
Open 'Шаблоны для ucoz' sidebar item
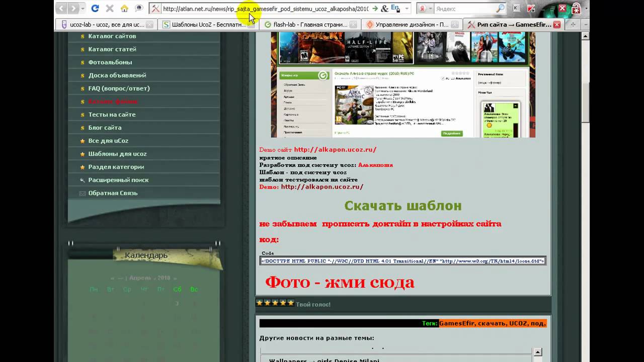point(117,154)
